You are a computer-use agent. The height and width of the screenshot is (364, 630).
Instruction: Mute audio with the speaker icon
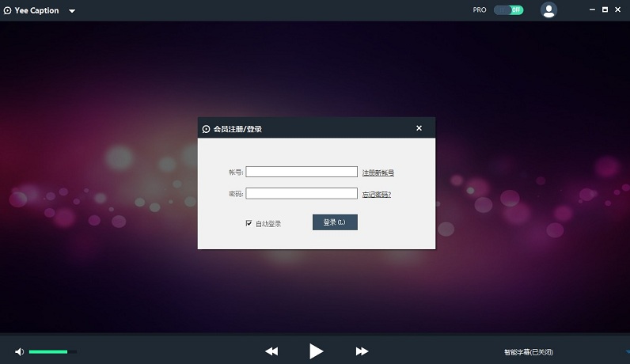click(x=19, y=352)
